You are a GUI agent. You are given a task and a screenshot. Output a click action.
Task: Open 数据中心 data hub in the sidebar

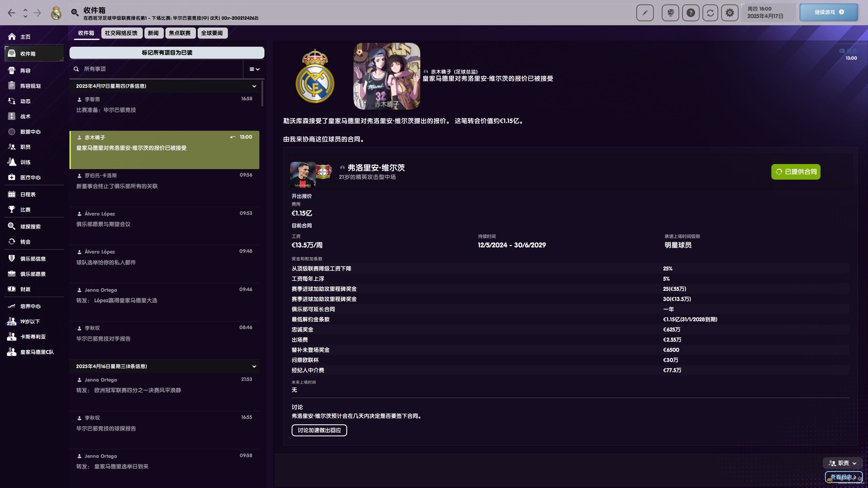[x=34, y=131]
